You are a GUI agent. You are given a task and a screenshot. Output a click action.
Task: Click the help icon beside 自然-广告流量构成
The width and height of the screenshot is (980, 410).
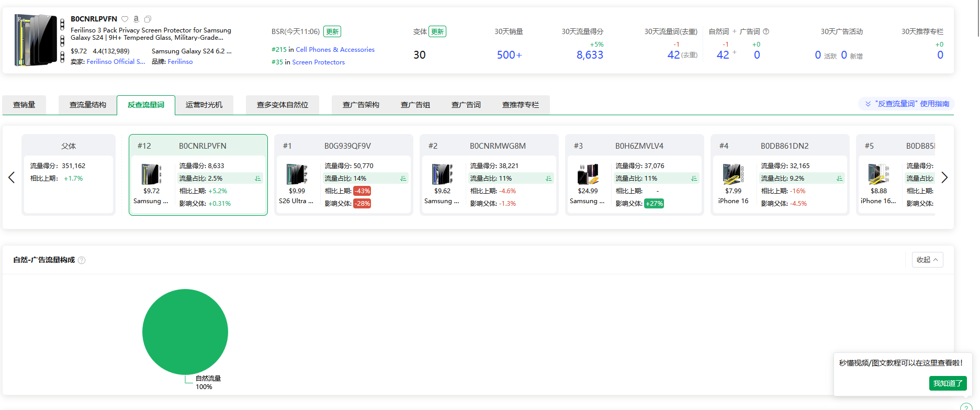pyautogui.click(x=82, y=260)
